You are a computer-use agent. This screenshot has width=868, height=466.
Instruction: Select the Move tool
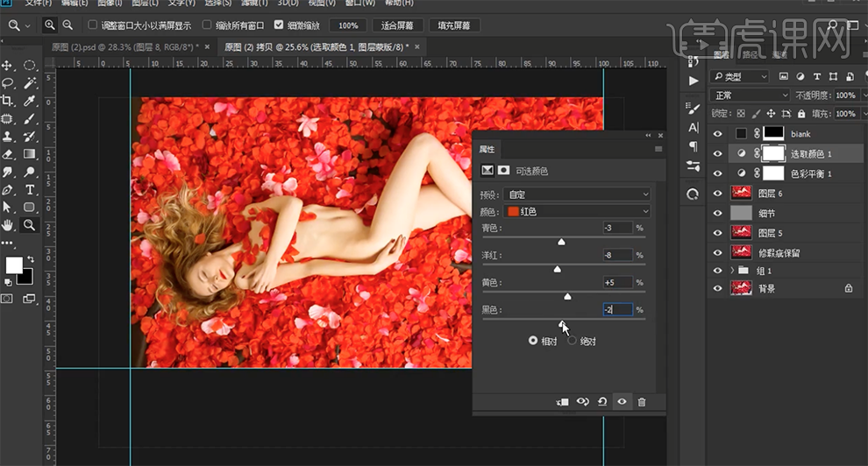[8, 66]
